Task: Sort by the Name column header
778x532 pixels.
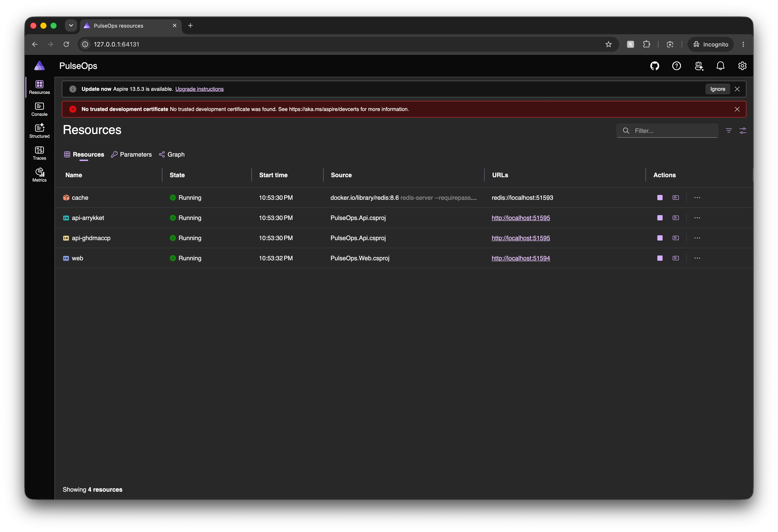Action: 74,175
